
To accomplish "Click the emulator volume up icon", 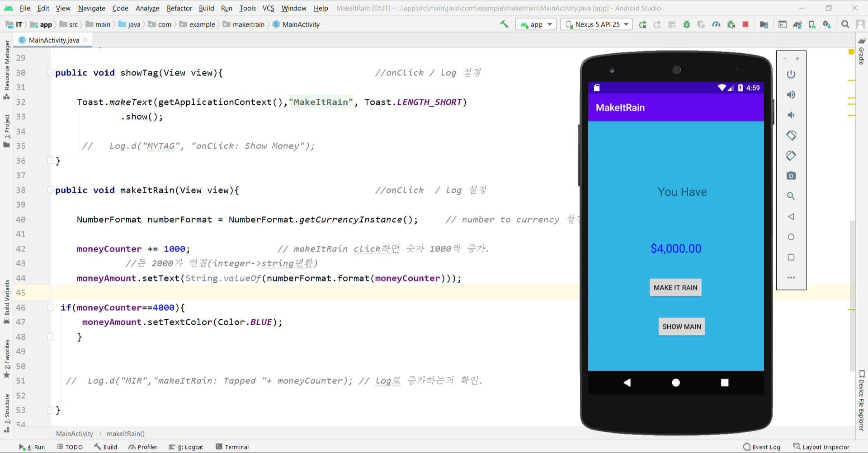I will pos(791,94).
